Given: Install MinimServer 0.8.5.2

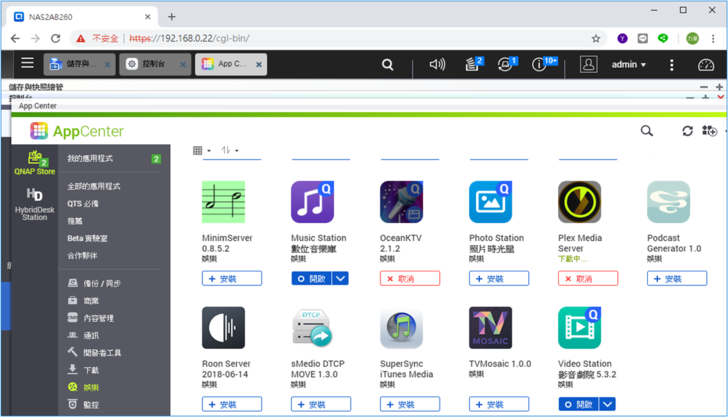Looking at the screenshot, I should pos(232,279).
